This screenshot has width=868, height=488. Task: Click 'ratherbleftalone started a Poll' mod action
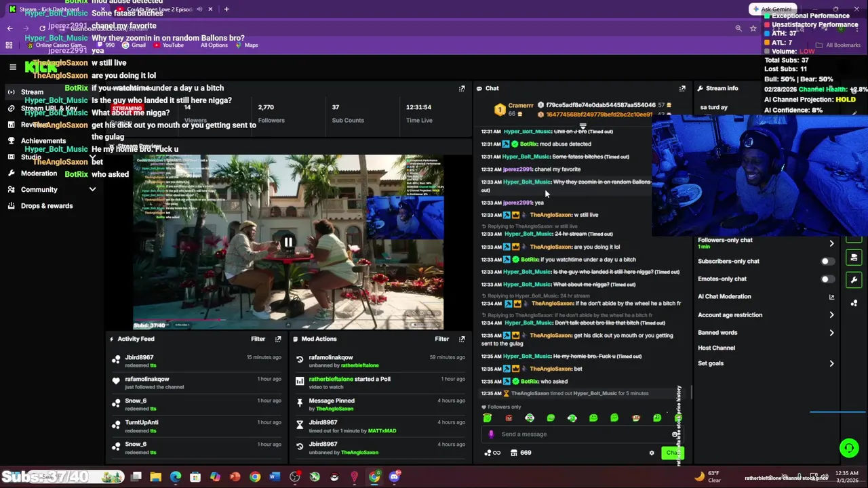[x=380, y=383]
